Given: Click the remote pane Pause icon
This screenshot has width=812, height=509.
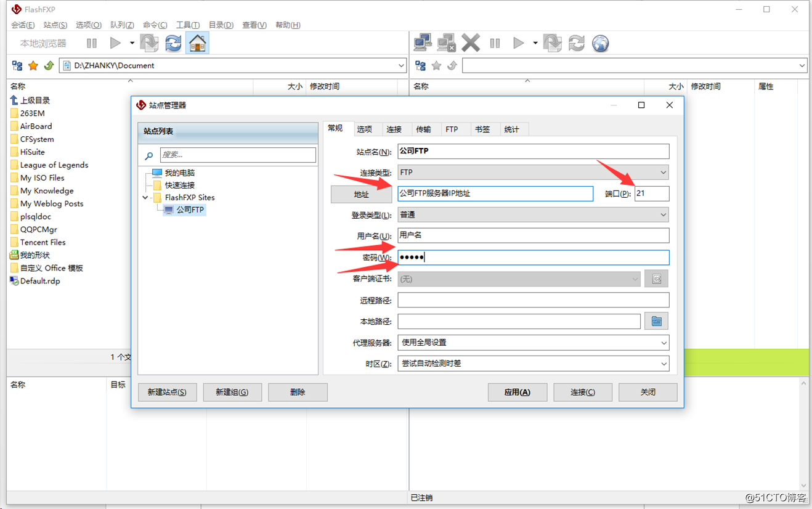Looking at the screenshot, I should (495, 43).
